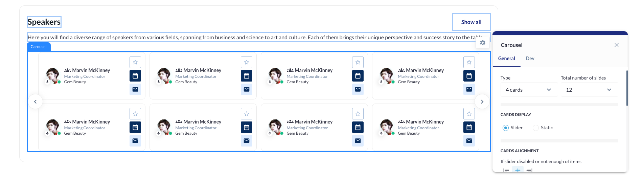Viewport: 644px width, 180px height.
Task: Click mail icon on first top-row speaker card
Action: pos(135,89)
